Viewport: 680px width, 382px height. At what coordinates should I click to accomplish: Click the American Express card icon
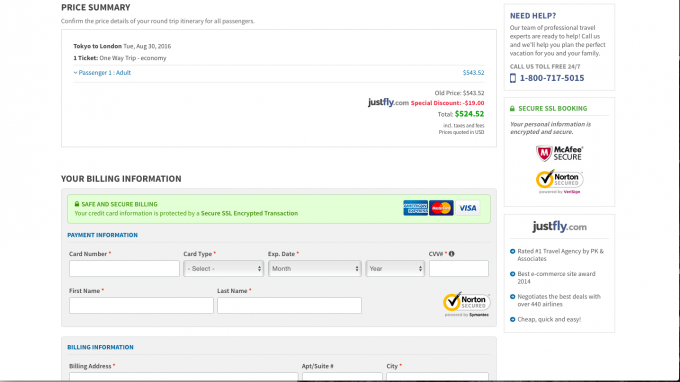coord(415,208)
